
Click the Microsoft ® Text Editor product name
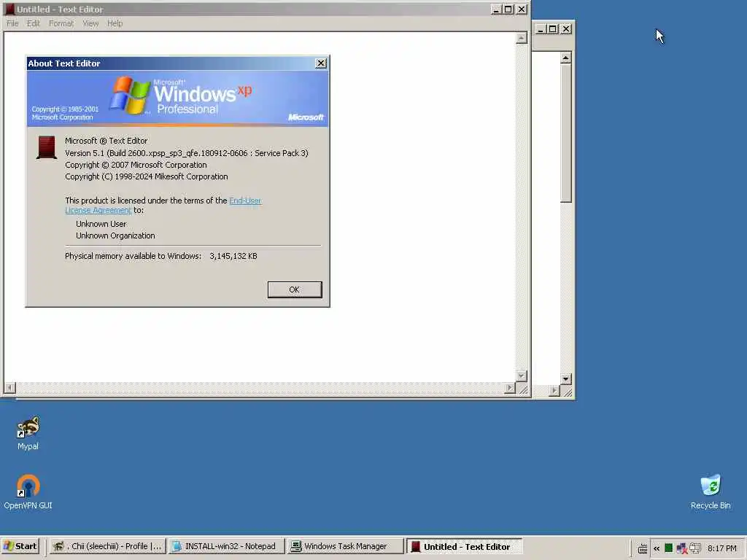pos(107,141)
